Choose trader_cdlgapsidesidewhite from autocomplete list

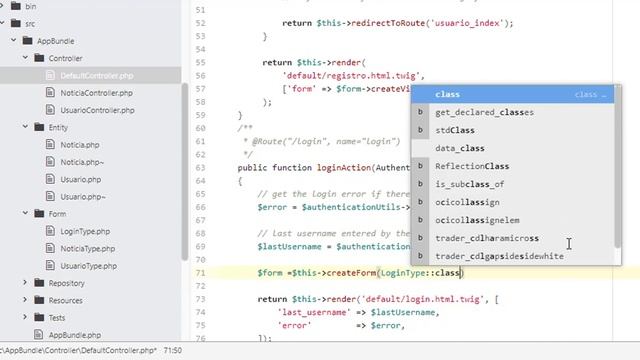(513, 256)
